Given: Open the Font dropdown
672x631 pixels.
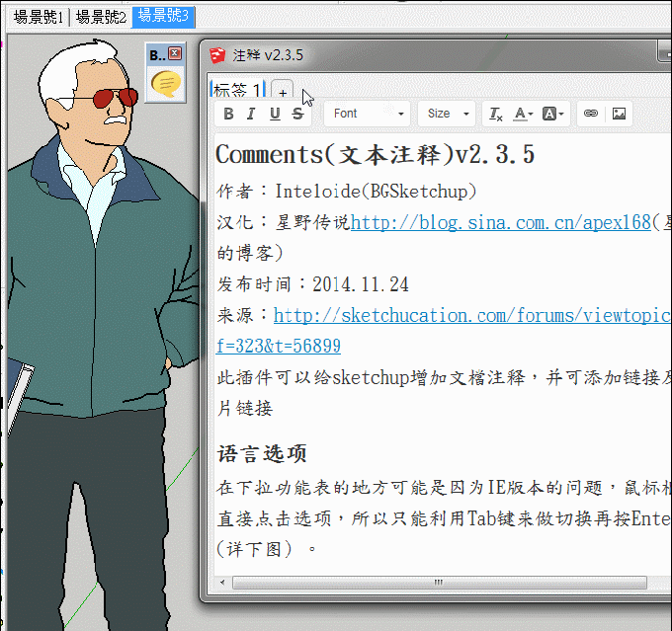Looking at the screenshot, I should [368, 114].
